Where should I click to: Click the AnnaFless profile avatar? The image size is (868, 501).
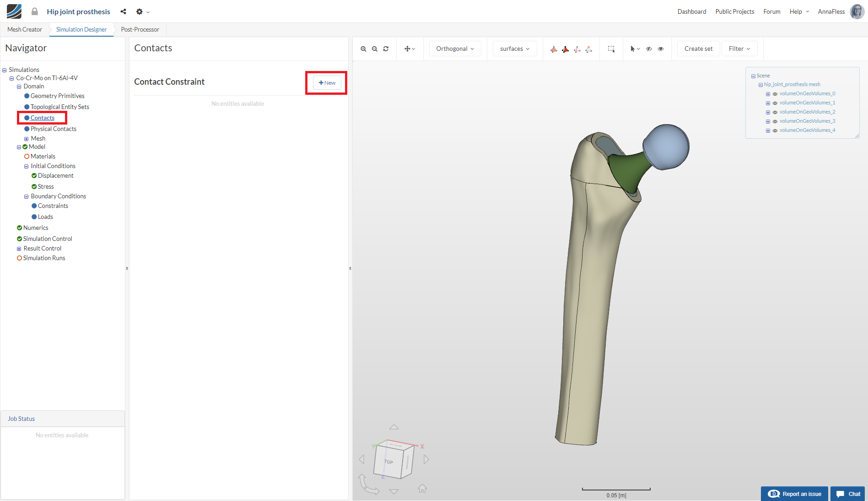857,11
